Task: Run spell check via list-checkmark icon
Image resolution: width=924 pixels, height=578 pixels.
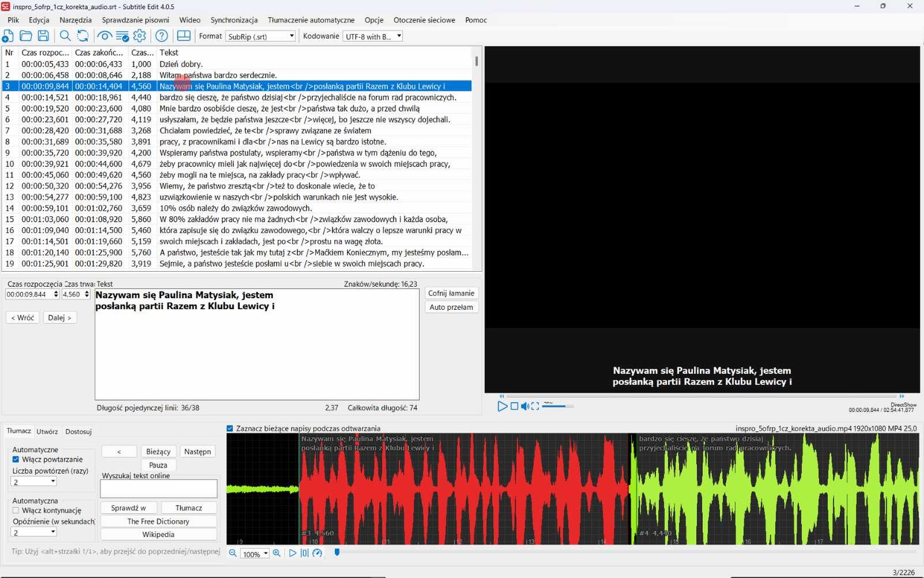Action: pos(122,36)
